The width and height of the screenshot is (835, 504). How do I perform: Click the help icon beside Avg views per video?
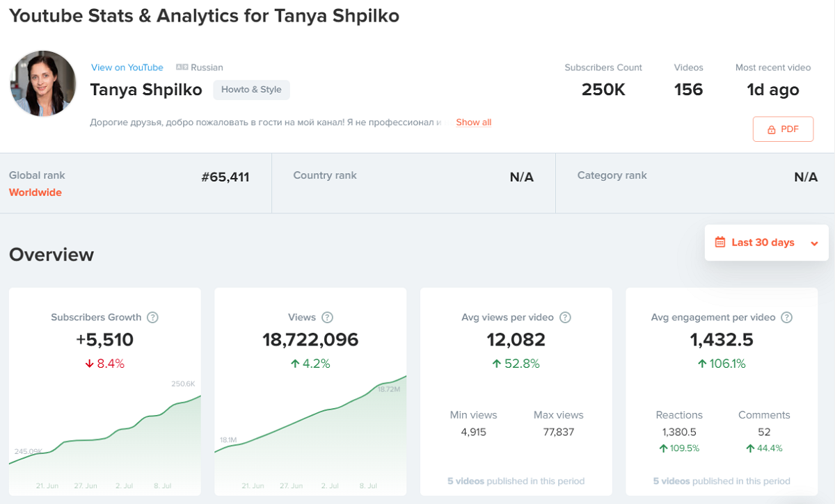(x=565, y=317)
